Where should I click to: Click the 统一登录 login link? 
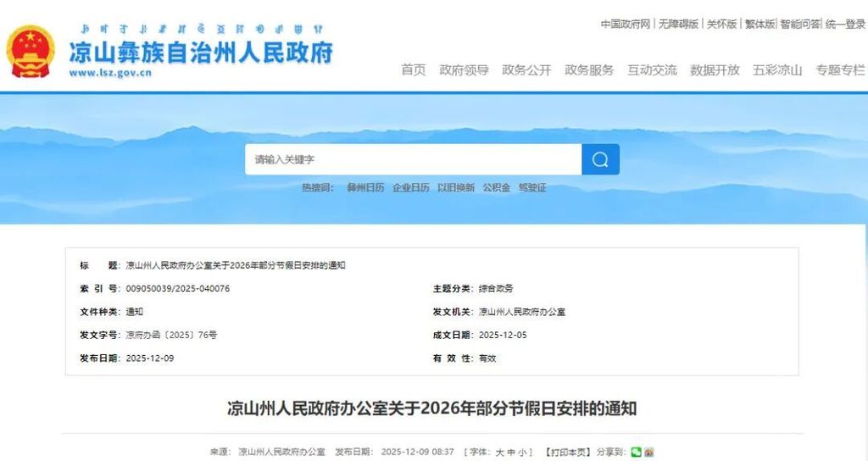click(x=844, y=25)
